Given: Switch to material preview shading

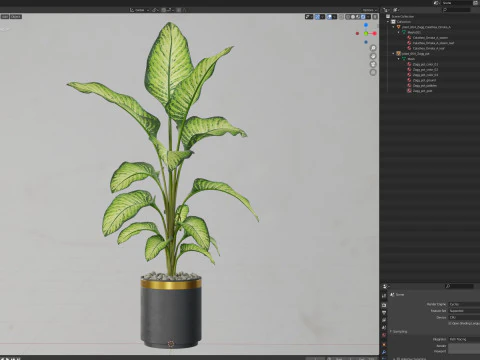Looking at the screenshot, I should [358, 17].
